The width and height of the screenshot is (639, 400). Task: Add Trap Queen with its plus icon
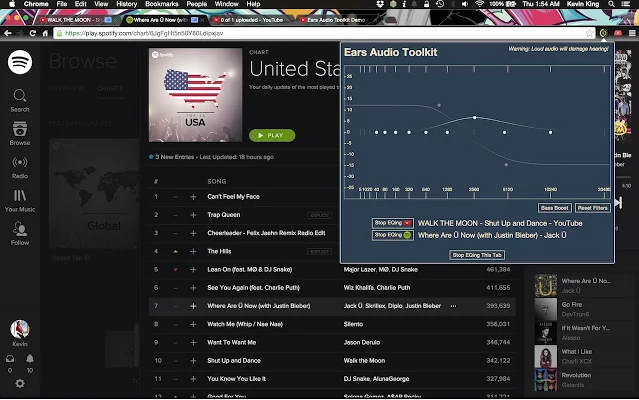click(193, 215)
